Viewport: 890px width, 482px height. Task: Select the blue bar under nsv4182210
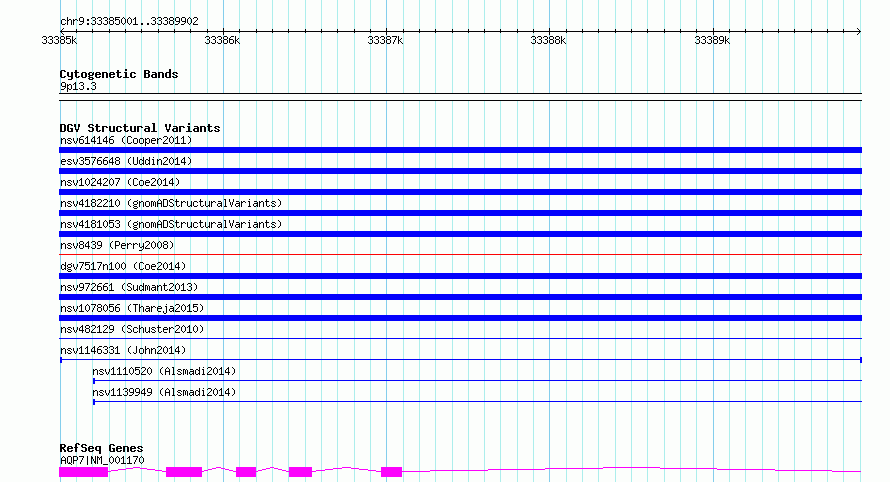tap(460, 213)
